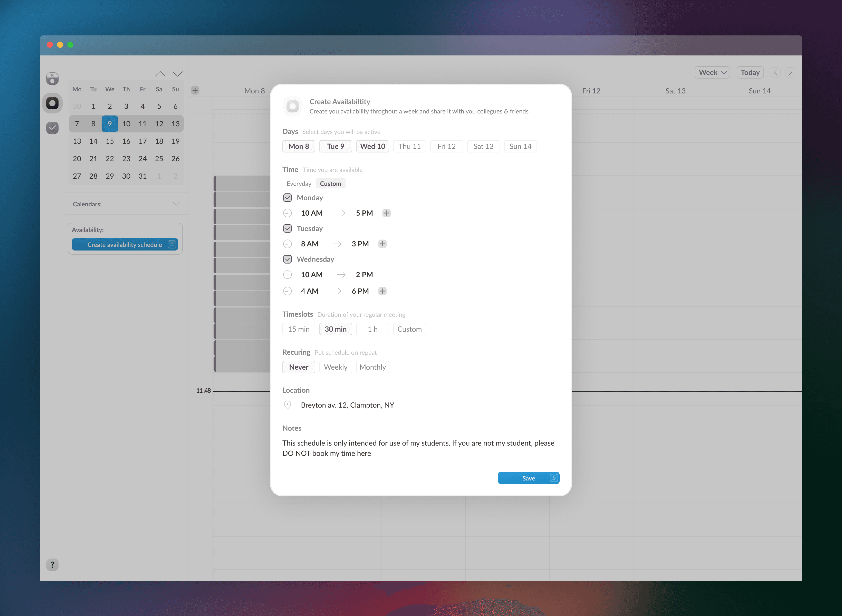Go to the next month with the down chevron
842x616 pixels.
(x=177, y=74)
